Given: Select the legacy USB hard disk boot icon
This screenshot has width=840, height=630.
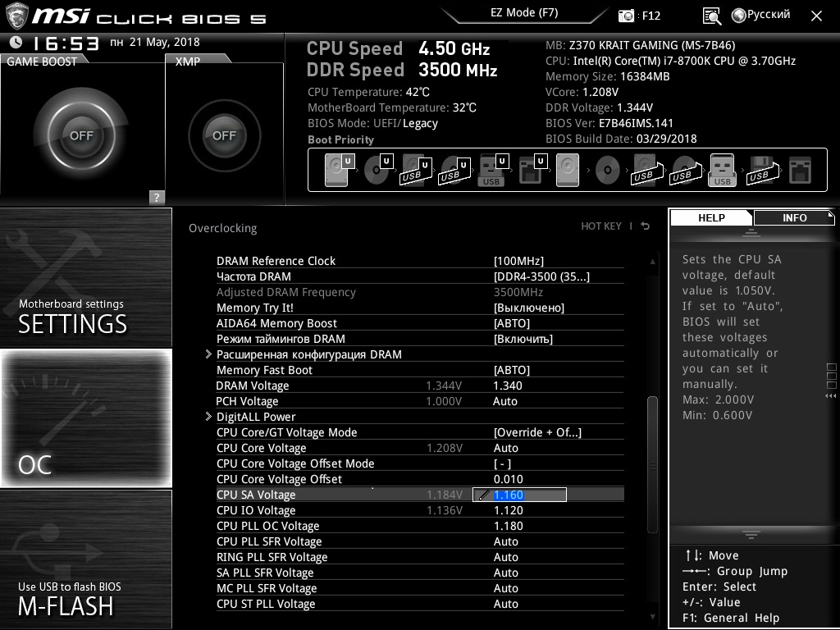Looking at the screenshot, I should click(x=648, y=170).
